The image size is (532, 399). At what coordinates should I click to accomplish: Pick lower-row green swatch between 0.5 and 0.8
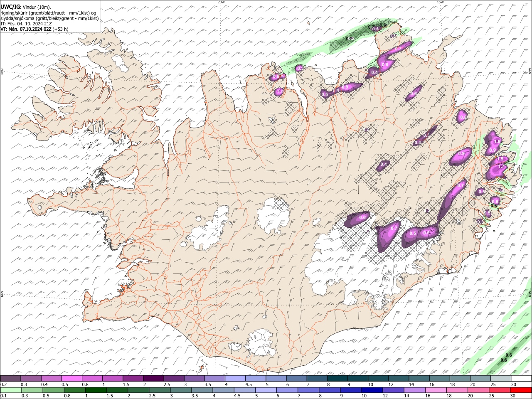pyautogui.click(x=53, y=390)
